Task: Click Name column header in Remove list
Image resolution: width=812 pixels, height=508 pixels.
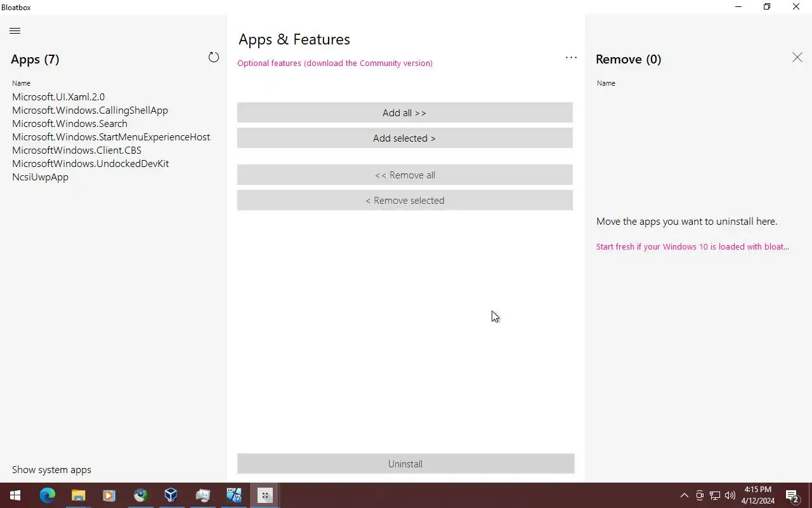Action: tap(606, 83)
